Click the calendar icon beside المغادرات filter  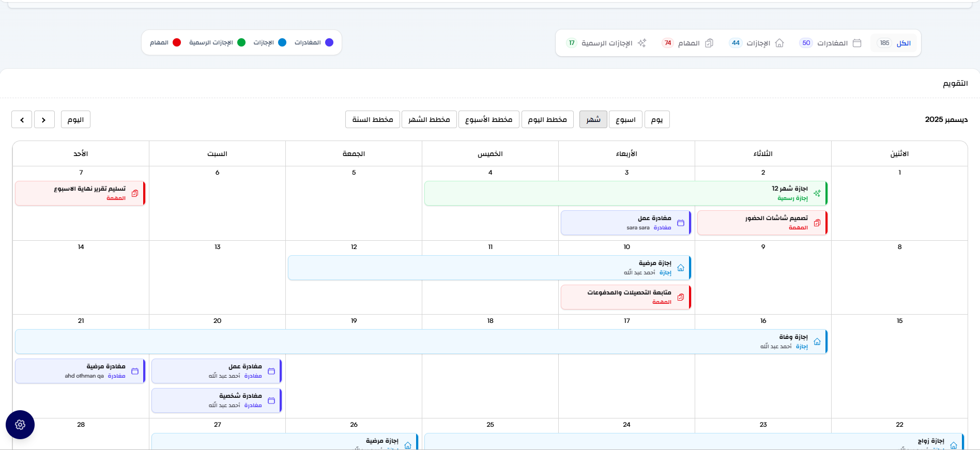(857, 43)
